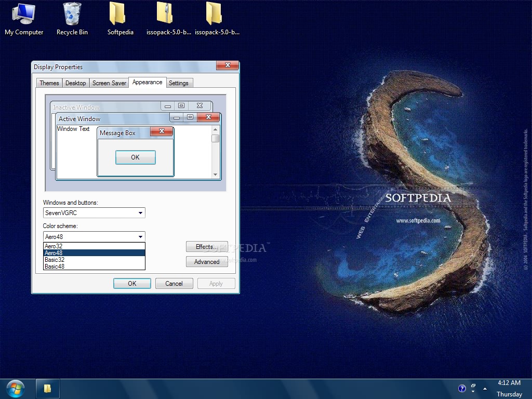532x399 pixels.
Task: Click the Effects... button
Action: click(207, 247)
